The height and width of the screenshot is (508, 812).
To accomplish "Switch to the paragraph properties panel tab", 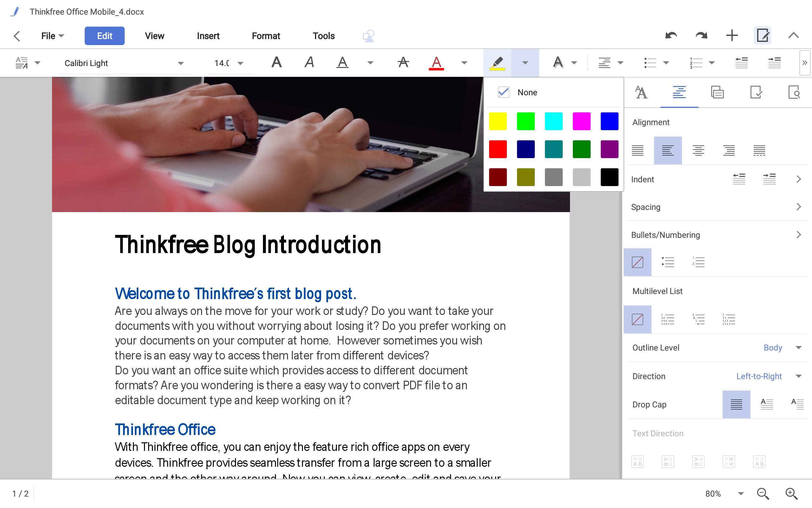I will [x=679, y=92].
